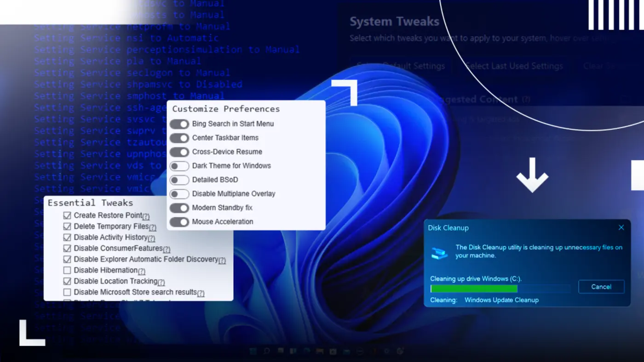This screenshot has height=362, width=644.
Task: Close the Disk Cleanup dialog
Action: coord(621,227)
